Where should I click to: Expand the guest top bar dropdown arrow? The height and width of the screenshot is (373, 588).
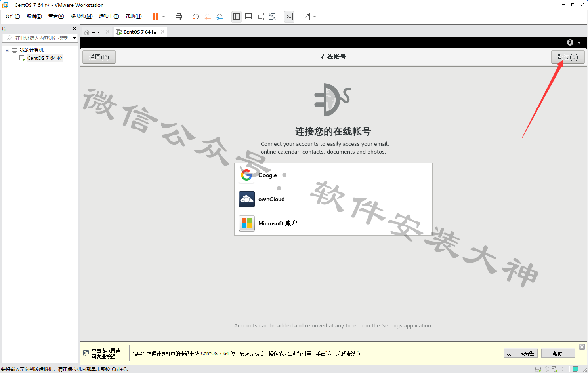coord(579,42)
